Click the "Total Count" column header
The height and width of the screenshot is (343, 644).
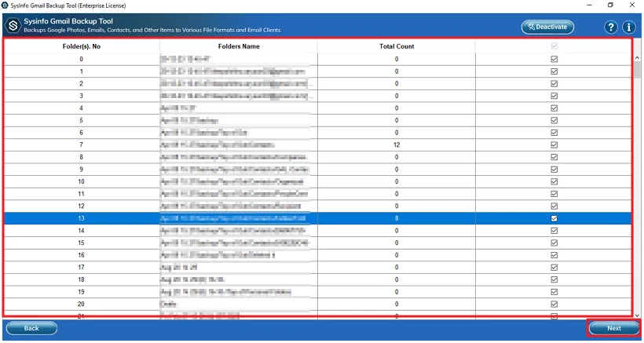[x=397, y=46]
